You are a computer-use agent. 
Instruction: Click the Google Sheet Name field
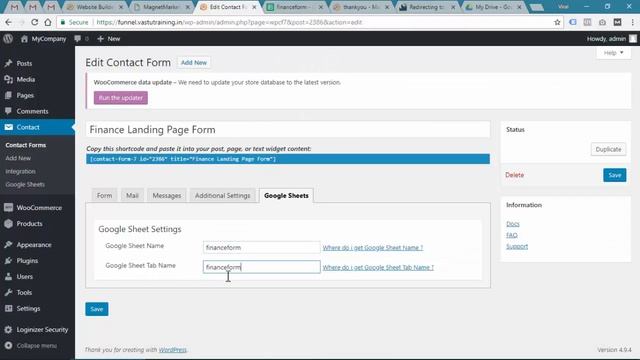point(262,247)
